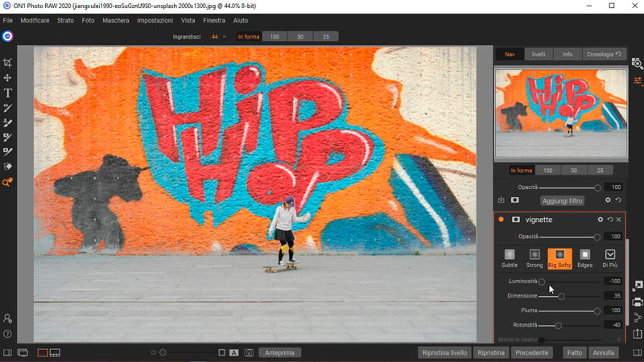Open the layer settings gear near Aggiungi filtro
Viewport: 644px width, 362px height.
pyautogui.click(x=608, y=200)
